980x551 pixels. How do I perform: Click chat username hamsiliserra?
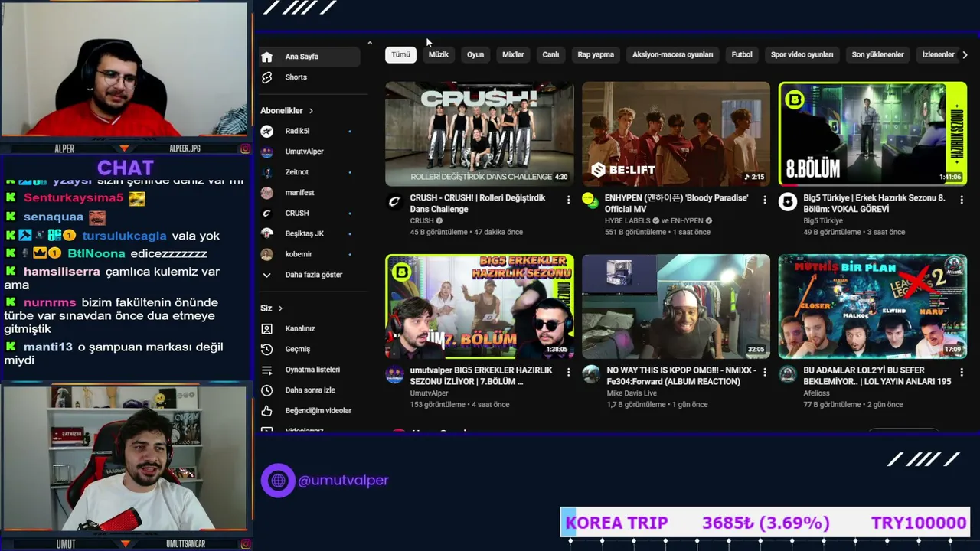[62, 272]
